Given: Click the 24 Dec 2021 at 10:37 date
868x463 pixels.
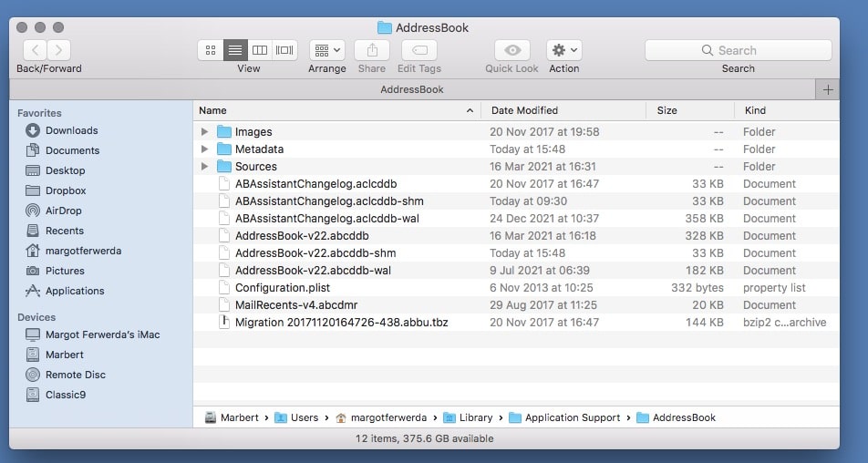Looking at the screenshot, I should point(544,219).
